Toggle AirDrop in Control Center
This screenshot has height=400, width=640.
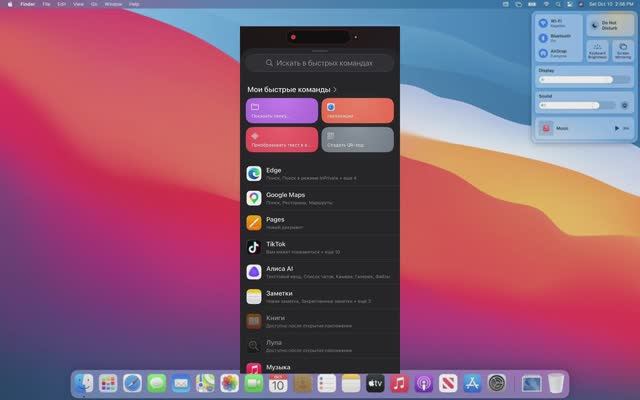tap(543, 53)
